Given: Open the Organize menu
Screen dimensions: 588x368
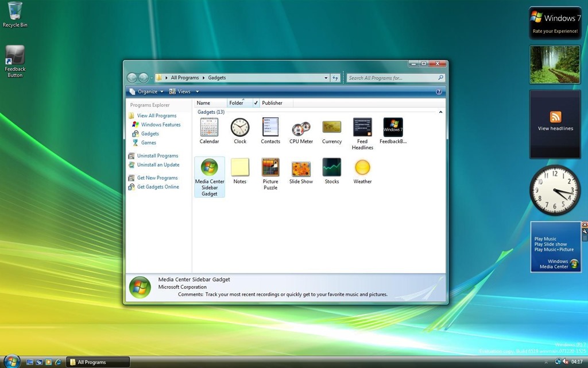Looking at the screenshot, I should 146,91.
